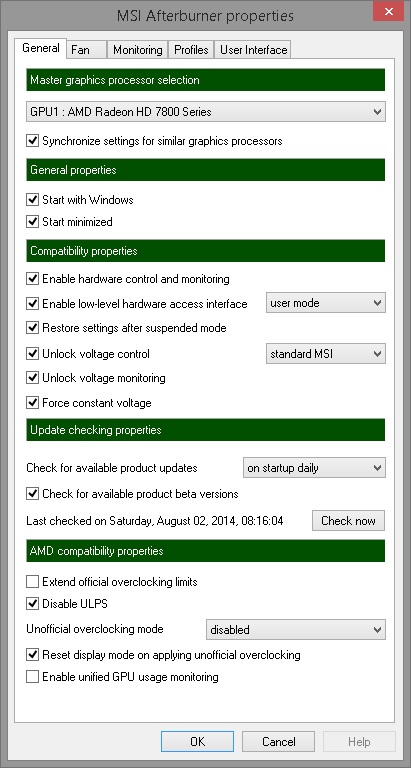
Task: Toggle Check for available product beta versions
Action: click(32, 493)
